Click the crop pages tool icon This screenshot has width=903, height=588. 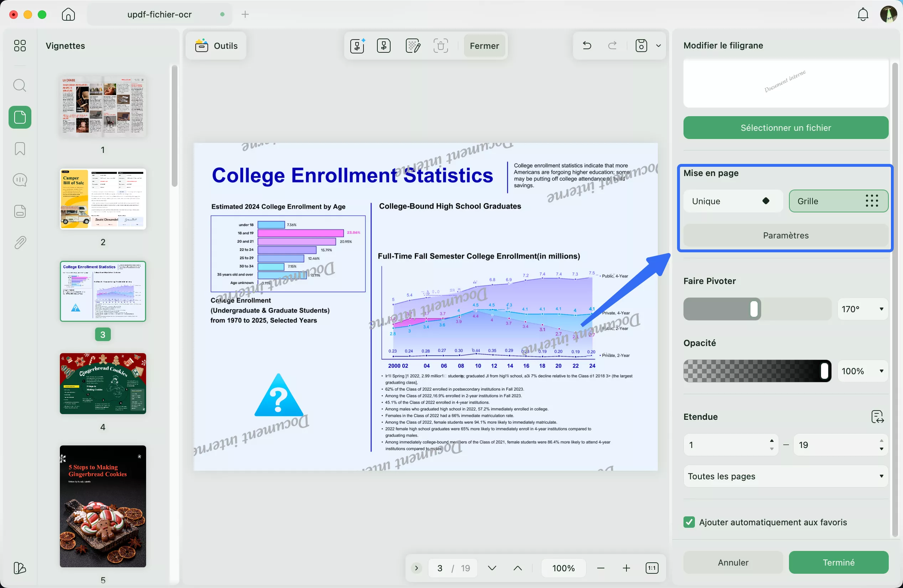pos(440,46)
